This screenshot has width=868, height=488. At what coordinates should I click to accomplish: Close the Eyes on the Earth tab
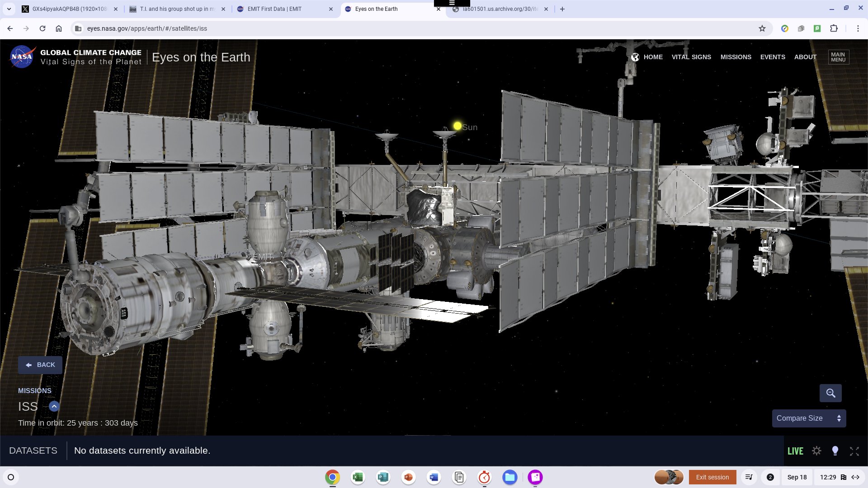[x=438, y=9]
